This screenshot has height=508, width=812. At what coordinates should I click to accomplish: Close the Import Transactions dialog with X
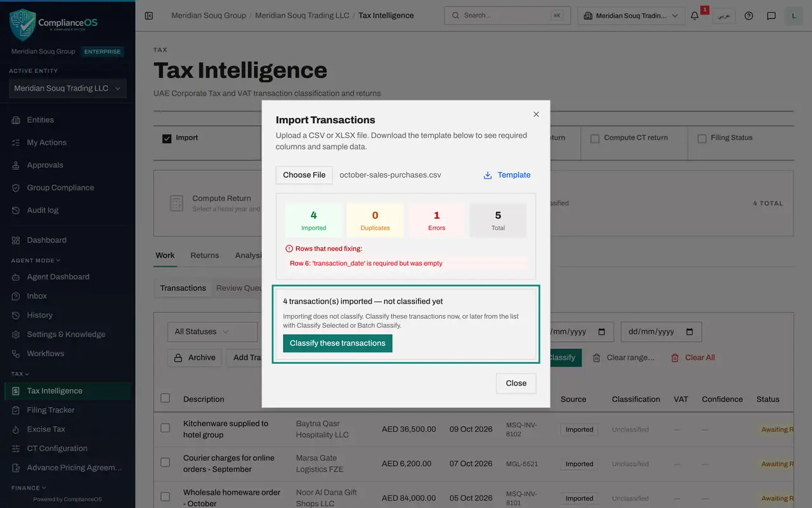coord(536,114)
